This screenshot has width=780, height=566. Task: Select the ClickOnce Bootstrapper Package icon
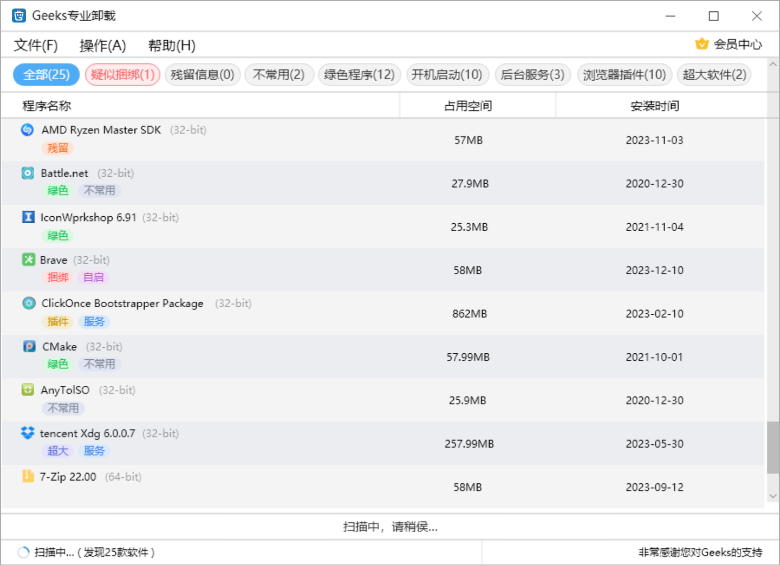click(28, 303)
